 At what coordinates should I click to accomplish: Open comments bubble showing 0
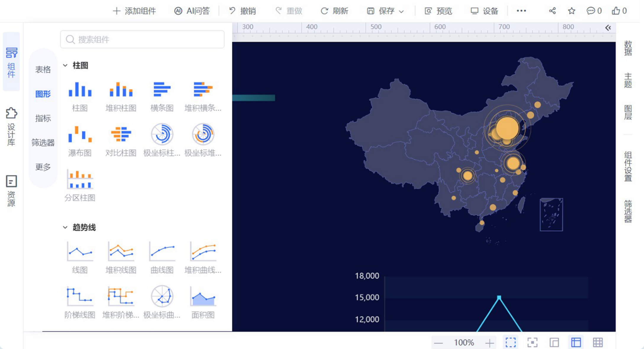[x=594, y=11]
